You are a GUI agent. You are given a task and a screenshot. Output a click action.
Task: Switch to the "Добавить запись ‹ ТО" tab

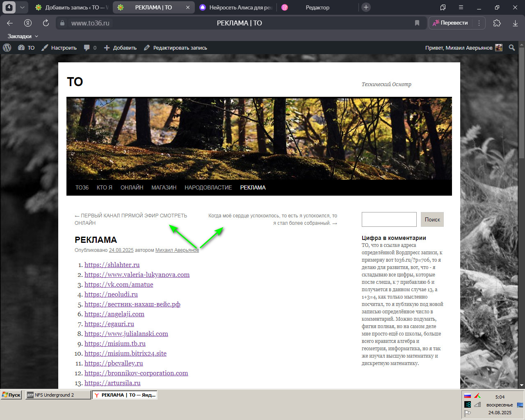point(72,7)
